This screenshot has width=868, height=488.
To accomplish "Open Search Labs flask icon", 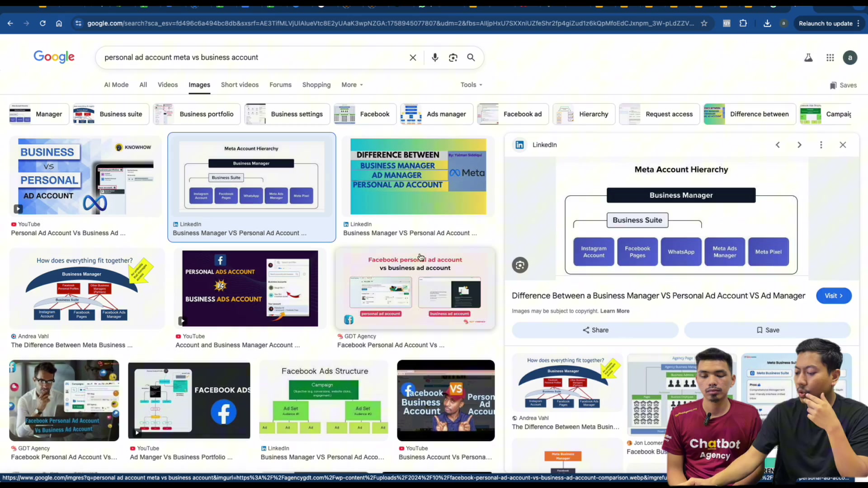I will [808, 57].
